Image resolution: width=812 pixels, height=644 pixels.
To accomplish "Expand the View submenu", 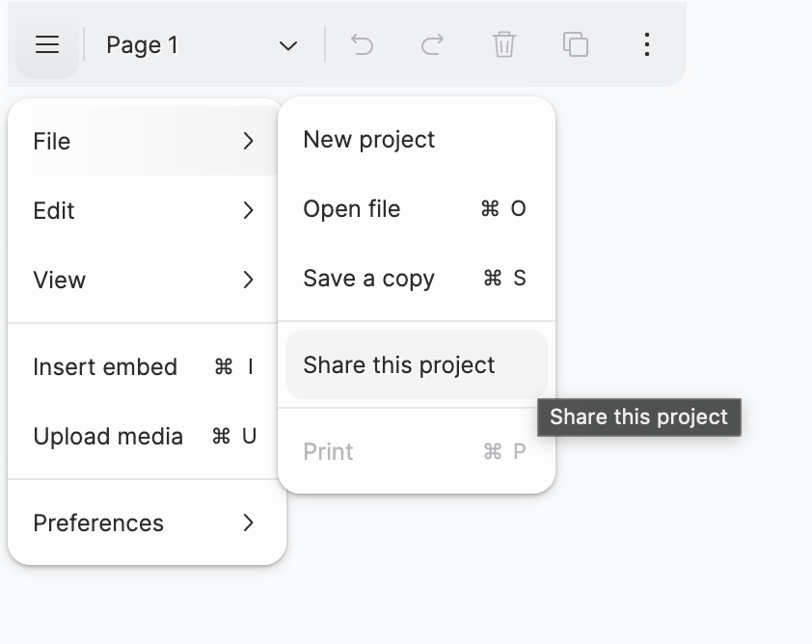I will tap(248, 280).
